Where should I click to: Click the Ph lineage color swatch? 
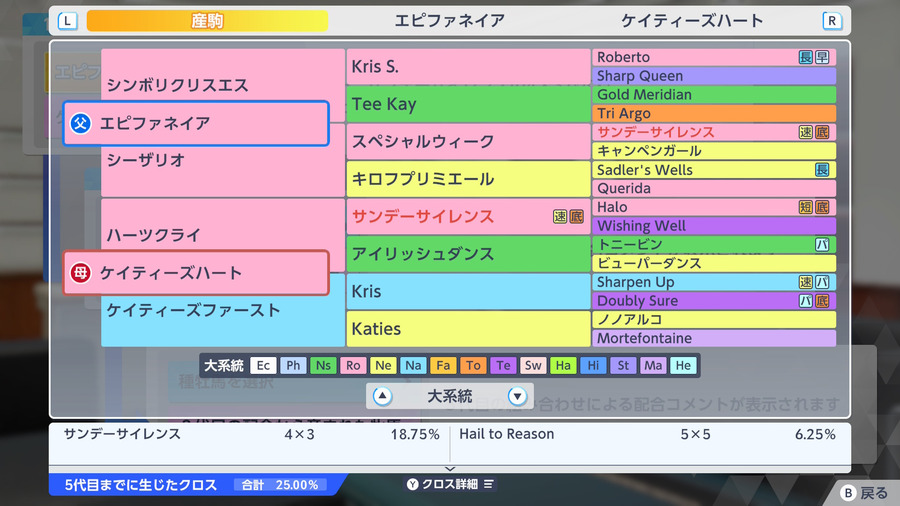[293, 365]
